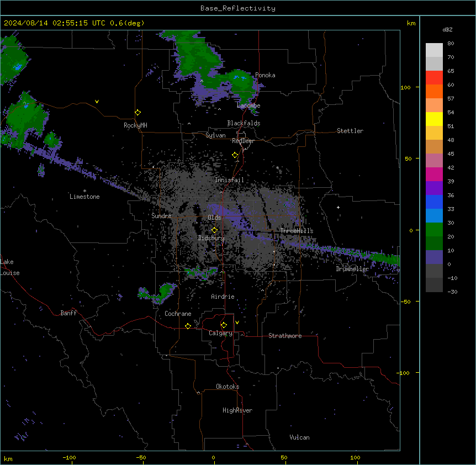Click the 50 tick on the bottom axis

coord(284,457)
